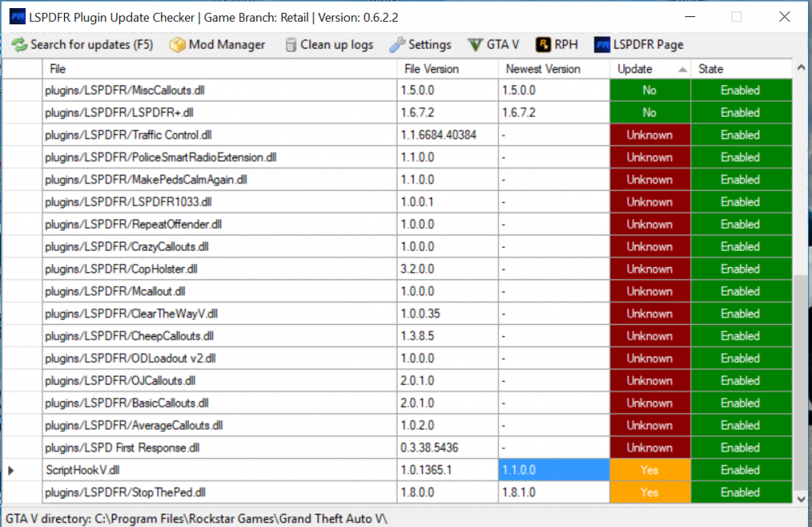Click the GTA V logo icon
812x527 pixels.
point(475,45)
